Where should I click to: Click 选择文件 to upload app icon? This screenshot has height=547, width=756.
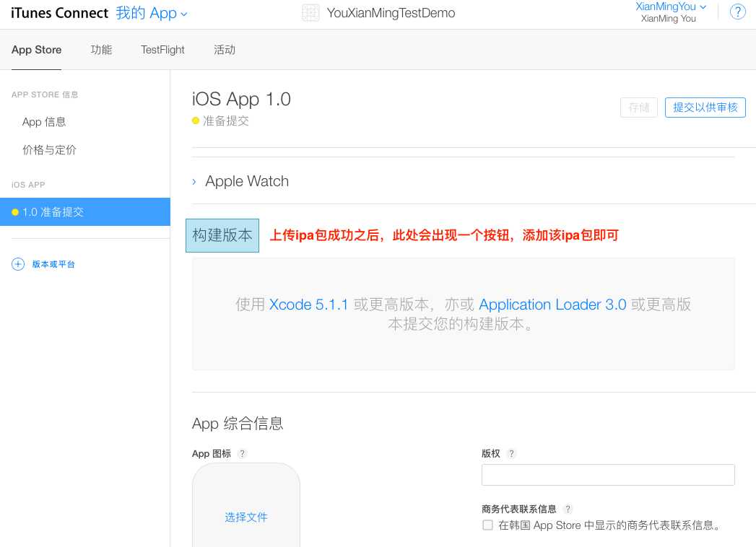pos(246,517)
